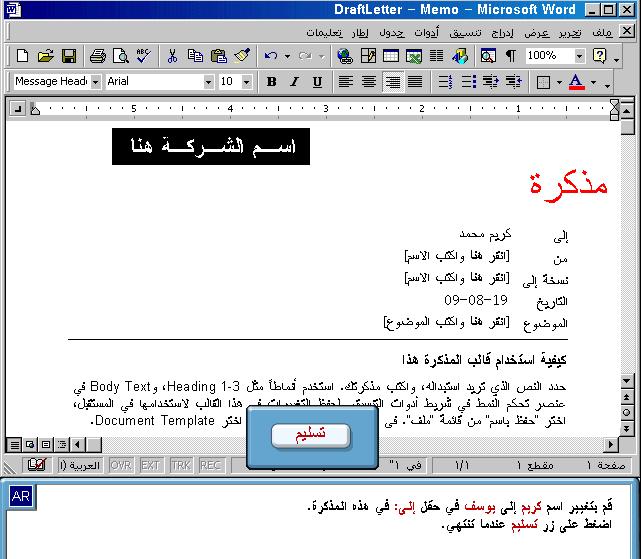Toggle Show/Hide paragraph marks

[511, 56]
